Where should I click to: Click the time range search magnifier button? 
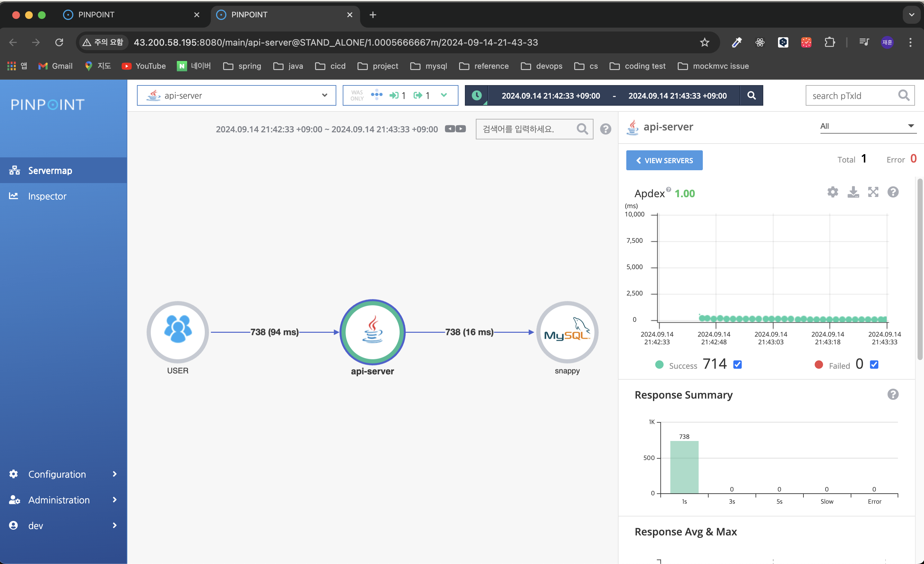pos(751,96)
